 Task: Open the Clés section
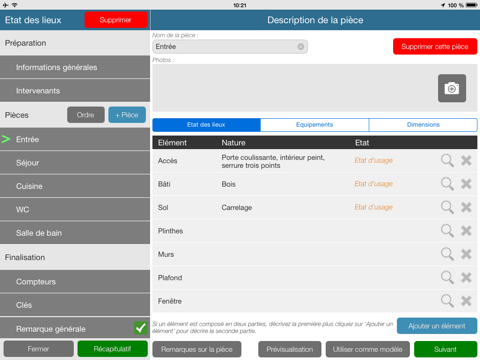[x=75, y=305]
